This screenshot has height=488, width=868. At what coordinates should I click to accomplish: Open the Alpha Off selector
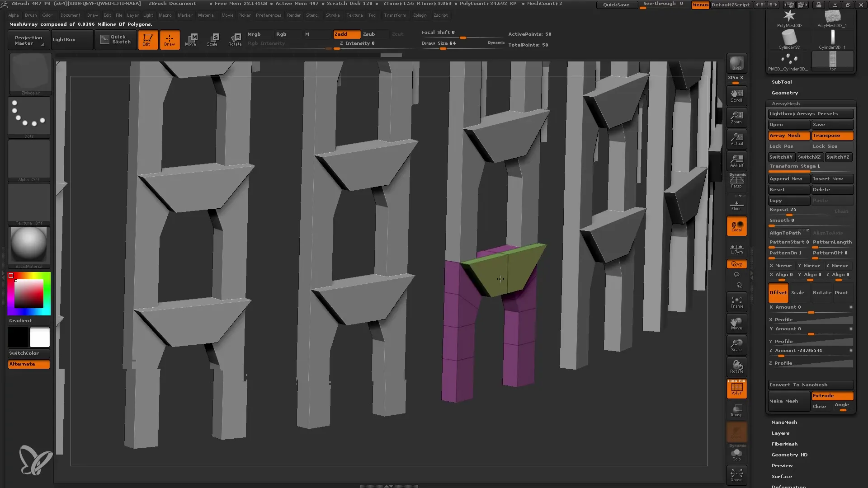click(29, 161)
